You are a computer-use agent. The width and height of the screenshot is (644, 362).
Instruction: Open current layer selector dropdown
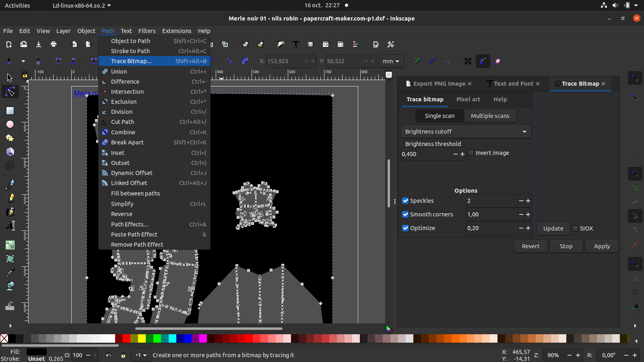pos(141,355)
